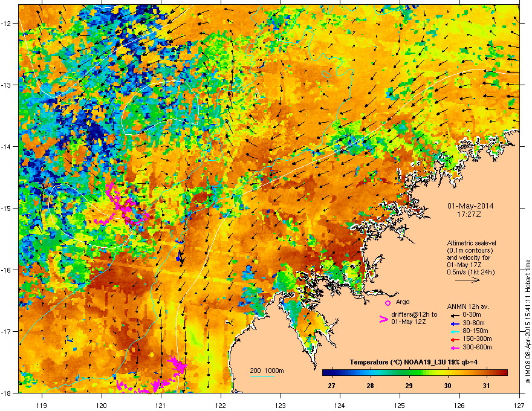Click the 'Argo' legend label
Image resolution: width=532 pixels, height=411 pixels.
point(403,302)
